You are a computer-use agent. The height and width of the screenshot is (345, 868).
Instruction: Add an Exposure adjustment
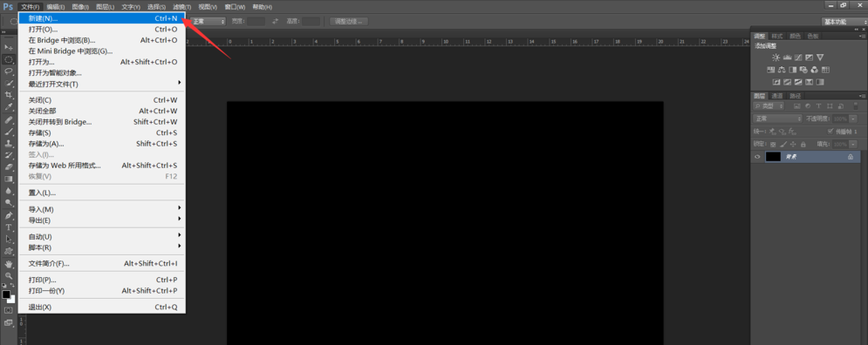(x=809, y=57)
